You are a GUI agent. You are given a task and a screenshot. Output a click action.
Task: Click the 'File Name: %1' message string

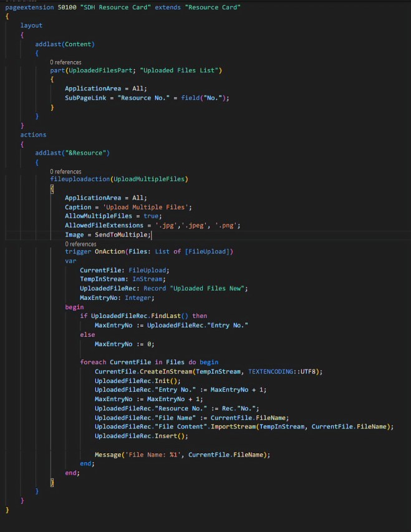click(x=153, y=455)
